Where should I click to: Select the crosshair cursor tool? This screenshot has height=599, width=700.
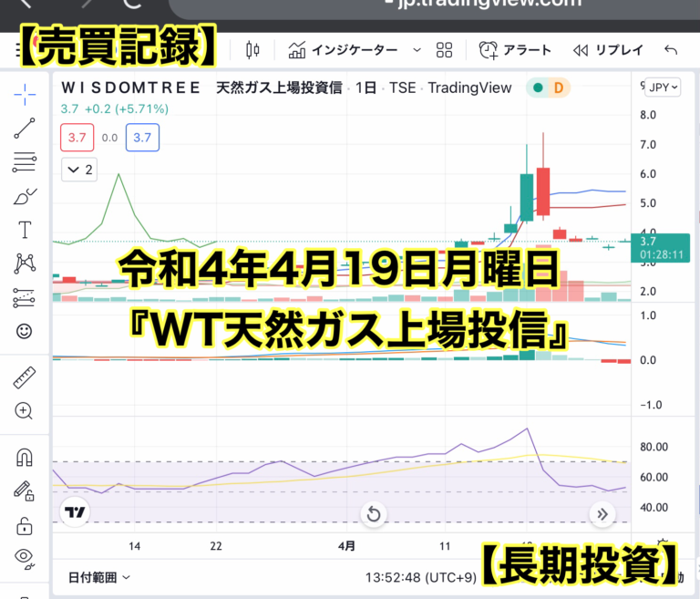click(x=25, y=94)
